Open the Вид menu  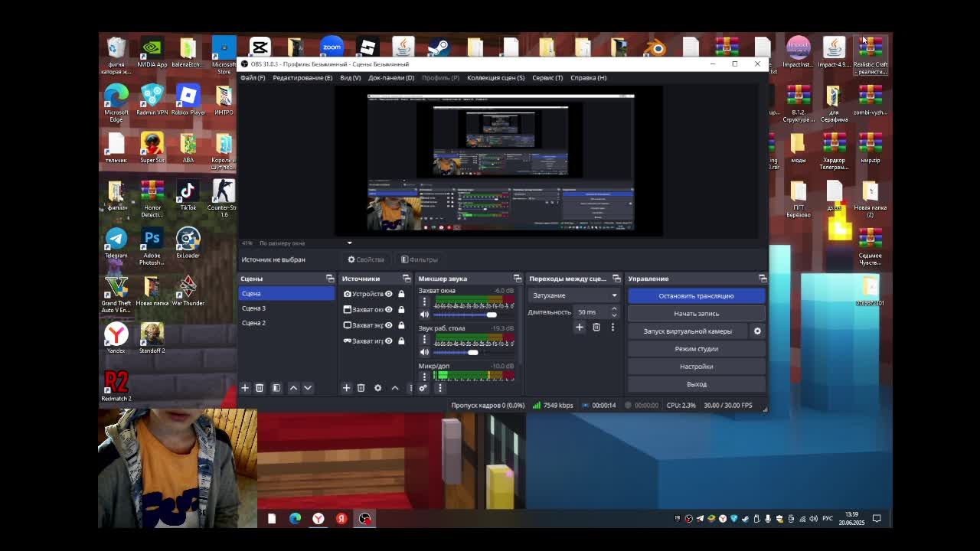[x=350, y=77]
